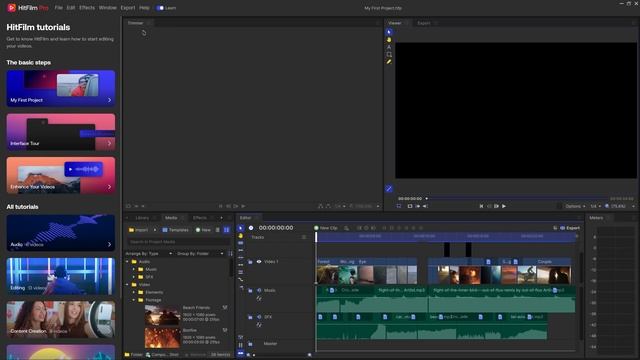Mute the Music track speaker
The width and height of the screenshot is (640, 360).
pyautogui.click(x=259, y=291)
